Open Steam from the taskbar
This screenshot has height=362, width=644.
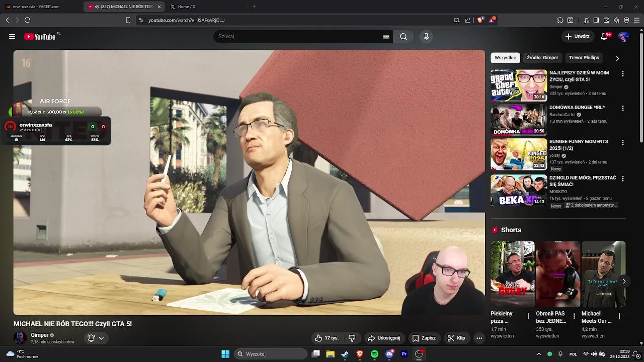coord(345,354)
